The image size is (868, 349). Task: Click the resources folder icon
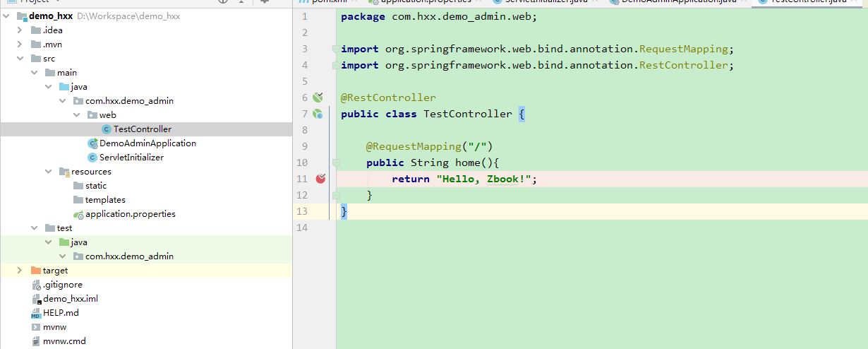click(x=64, y=172)
